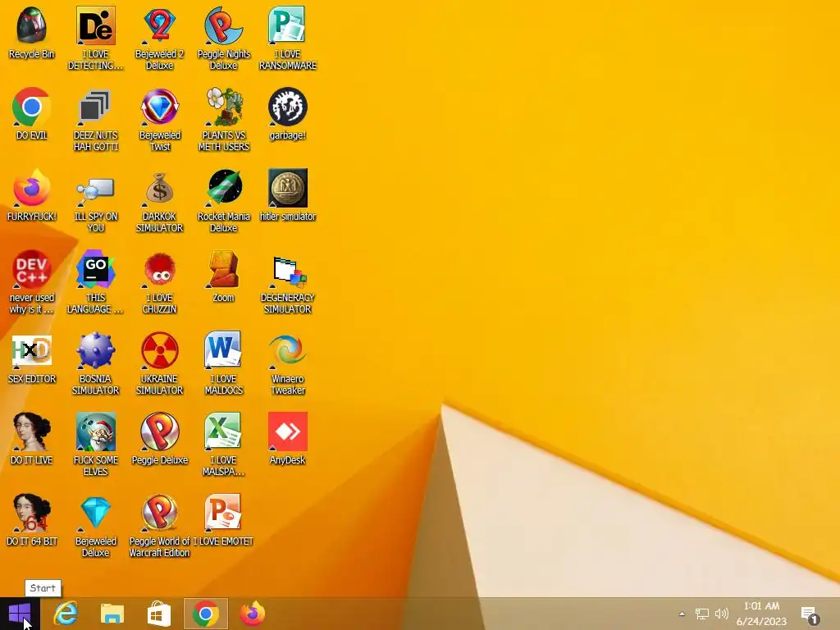The image size is (840, 630).
Task: Open the notifications action center icon
Action: pyautogui.click(x=810, y=614)
